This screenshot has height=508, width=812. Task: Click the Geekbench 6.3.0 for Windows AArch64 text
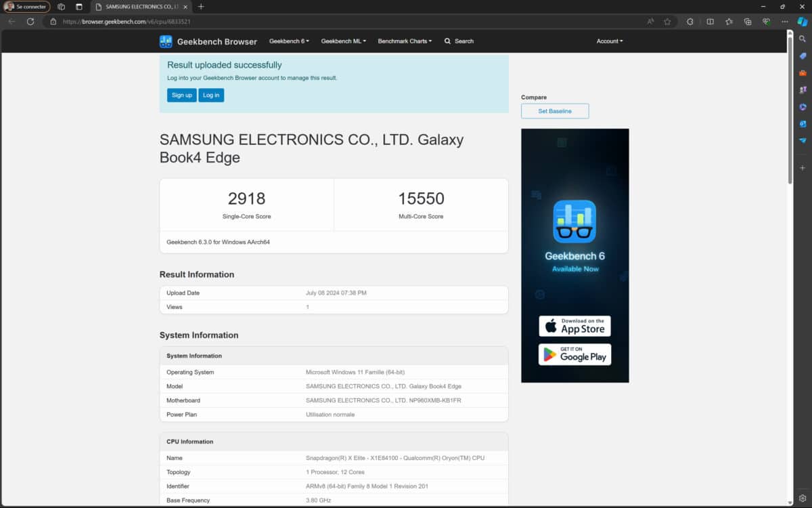pyautogui.click(x=219, y=242)
